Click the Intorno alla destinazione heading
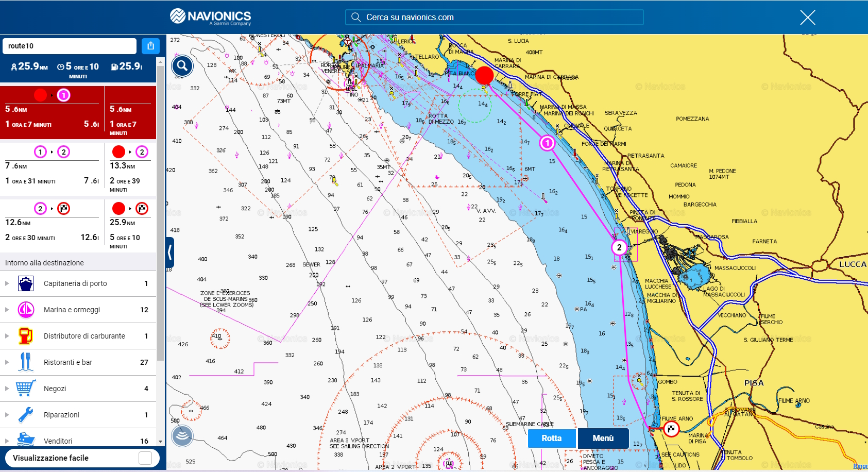868x472 pixels. point(44,263)
